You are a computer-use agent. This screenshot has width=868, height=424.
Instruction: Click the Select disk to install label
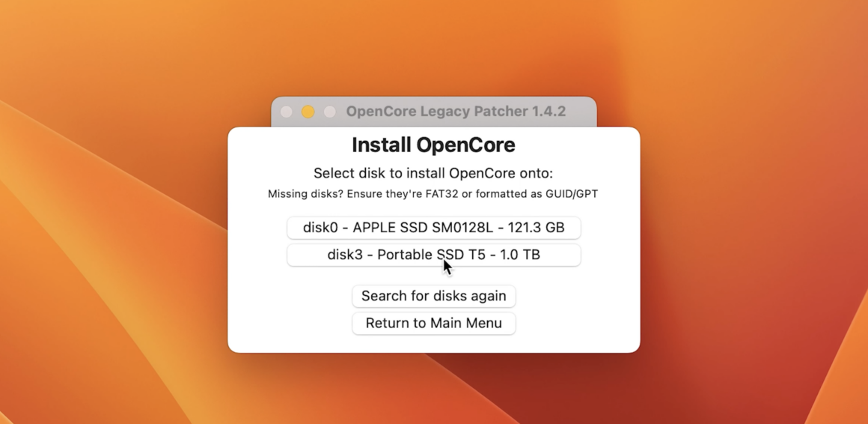[x=433, y=174]
